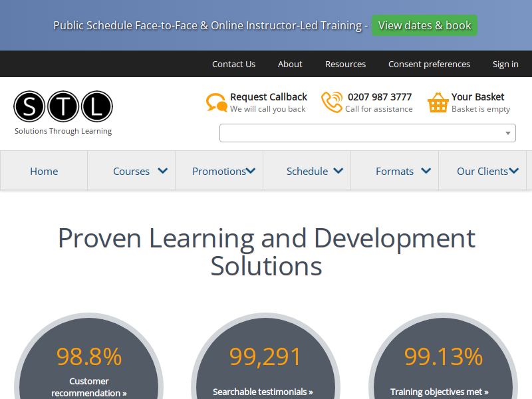532x399 pixels.
Task: Click the 0207 987 3777 phone number
Action: click(380, 97)
